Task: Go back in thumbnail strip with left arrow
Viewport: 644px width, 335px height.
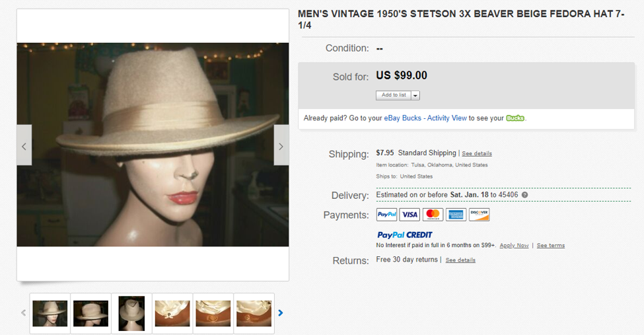Action: (x=23, y=313)
